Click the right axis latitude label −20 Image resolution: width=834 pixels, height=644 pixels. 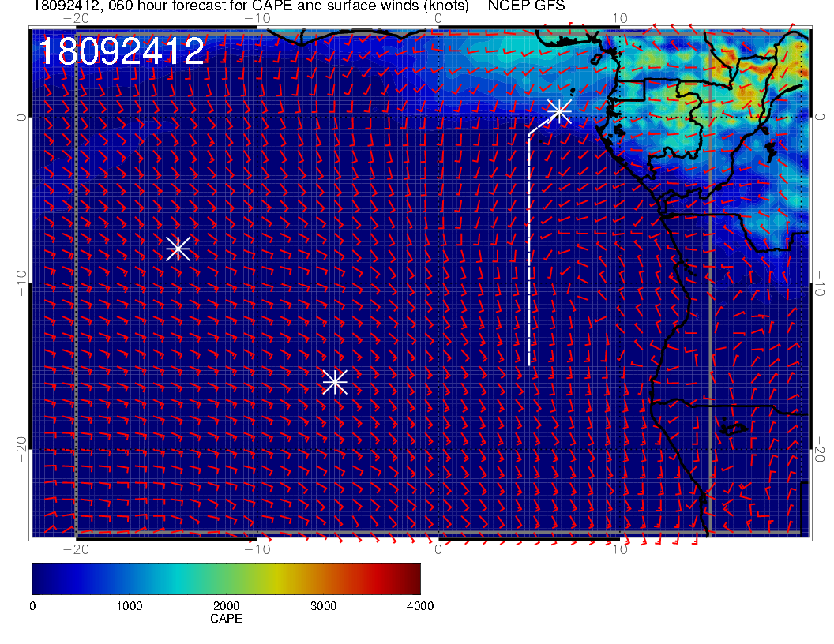(819, 450)
